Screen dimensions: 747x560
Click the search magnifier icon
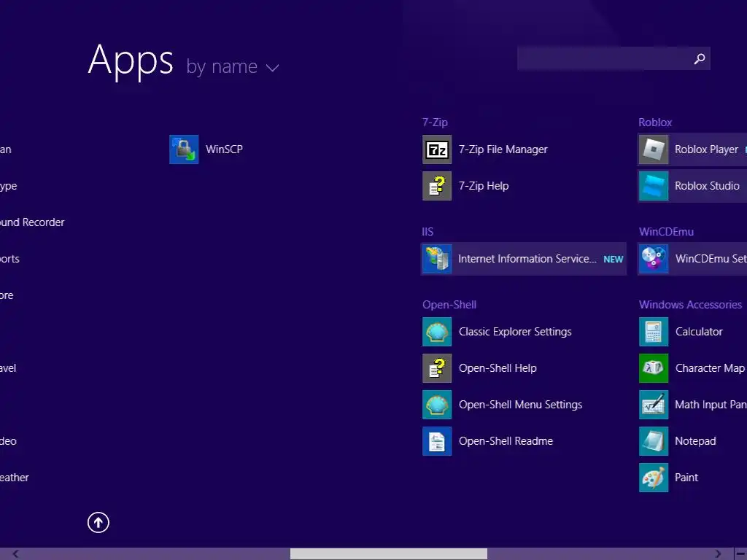700,58
